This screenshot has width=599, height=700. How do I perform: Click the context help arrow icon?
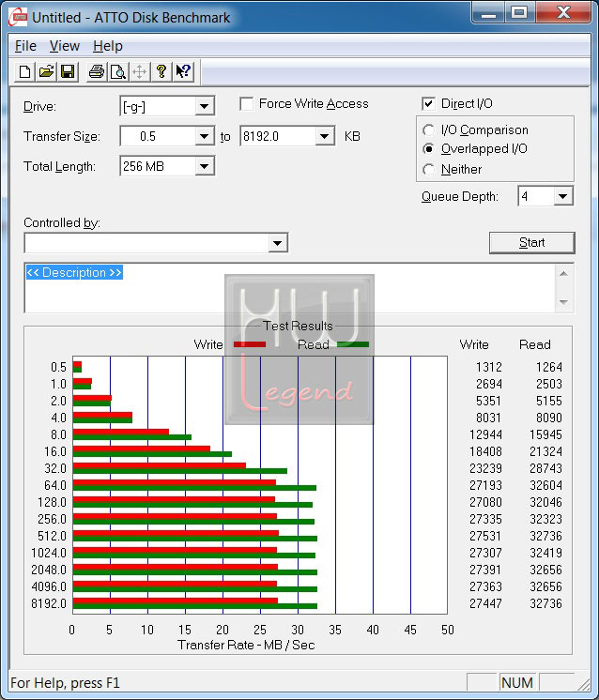183,71
